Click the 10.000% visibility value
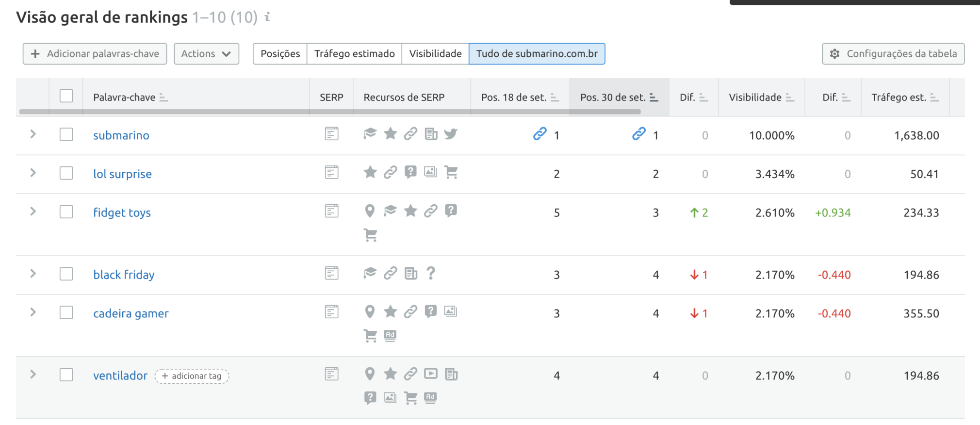980x425 pixels. tap(772, 135)
